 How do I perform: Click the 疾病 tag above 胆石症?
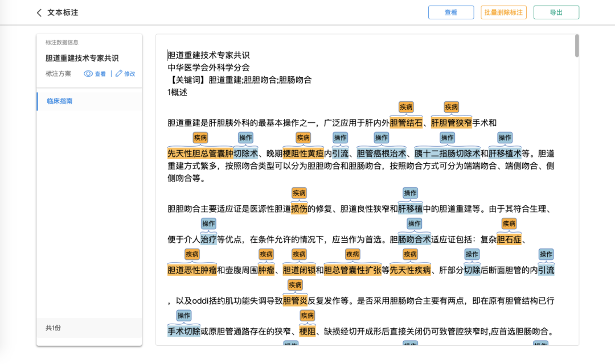pyautogui.click(x=509, y=224)
